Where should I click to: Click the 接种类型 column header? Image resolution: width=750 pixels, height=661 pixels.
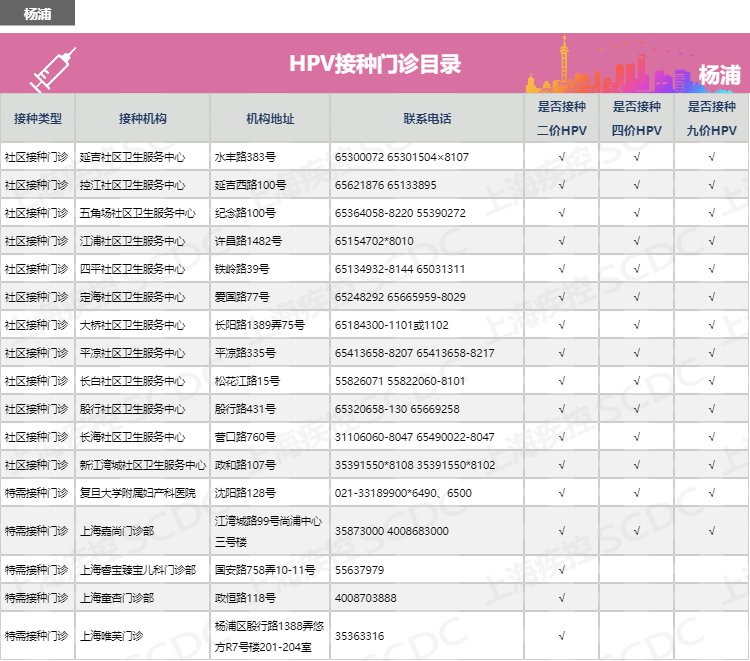point(37,118)
